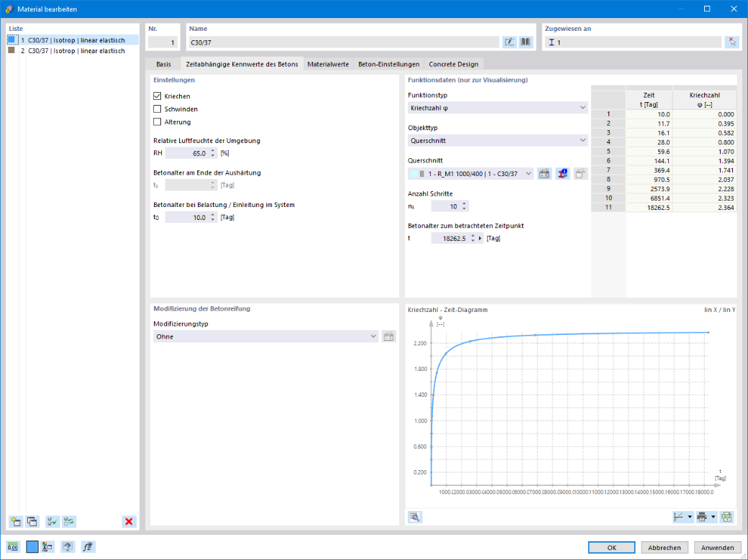Expand the Objekttyp dropdown showing Querschnitt
748x560 pixels.
coord(498,140)
